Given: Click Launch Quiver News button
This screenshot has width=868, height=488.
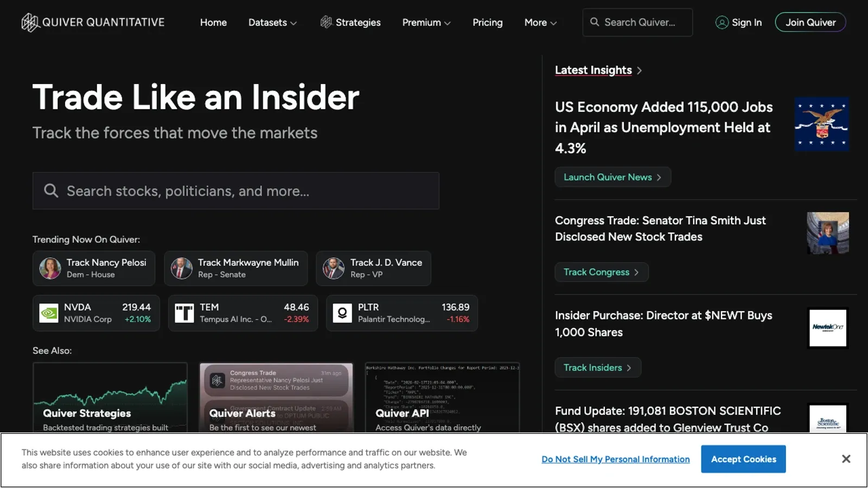Looking at the screenshot, I should (x=612, y=177).
